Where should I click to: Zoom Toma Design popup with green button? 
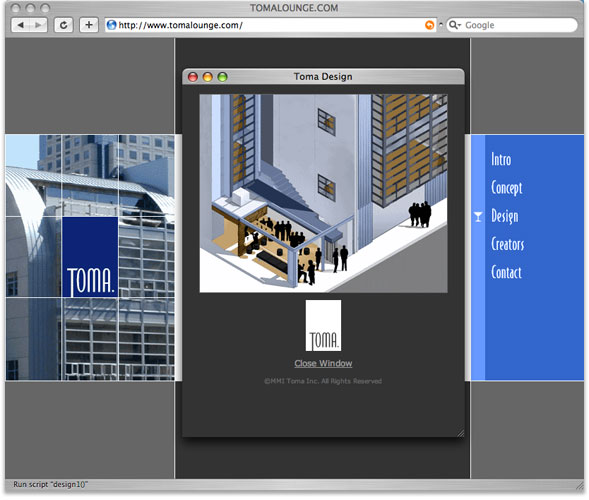pyautogui.click(x=222, y=77)
